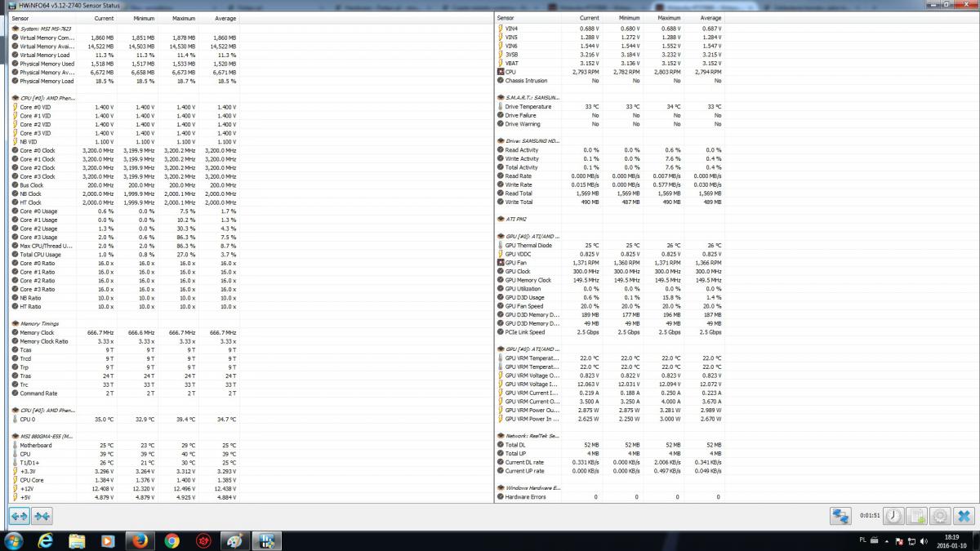Open Windows Media Player from the taskbar
The image size is (980, 551).
click(x=109, y=540)
